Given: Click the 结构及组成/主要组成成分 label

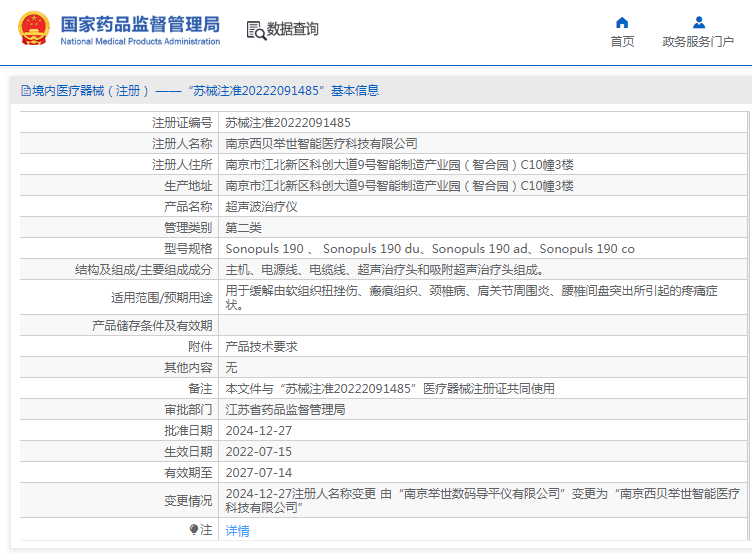Looking at the screenshot, I should coord(143,270).
